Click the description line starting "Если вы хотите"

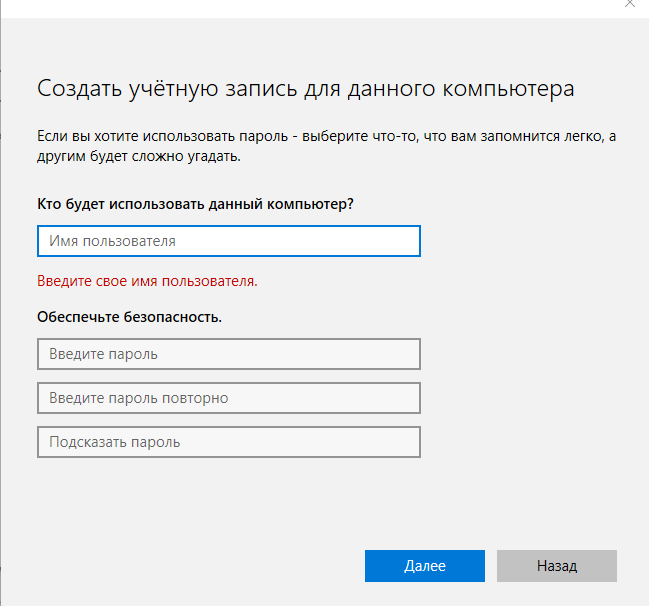(326, 134)
